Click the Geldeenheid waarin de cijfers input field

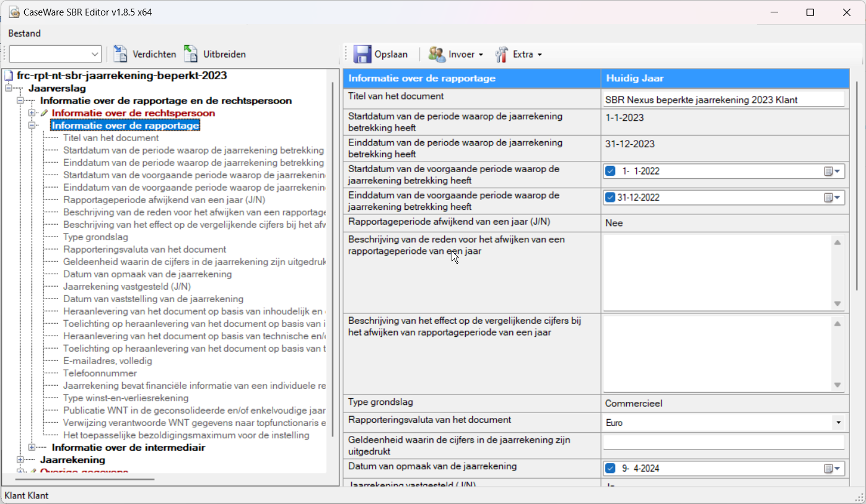724,442
